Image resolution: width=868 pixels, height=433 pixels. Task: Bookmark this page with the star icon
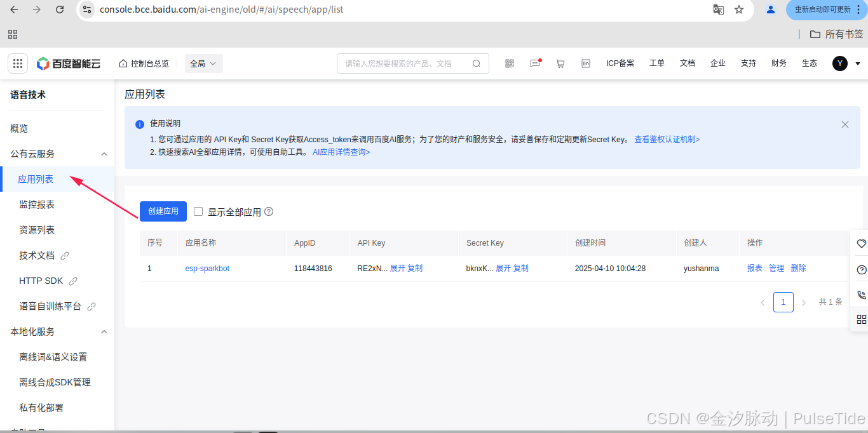tap(739, 10)
